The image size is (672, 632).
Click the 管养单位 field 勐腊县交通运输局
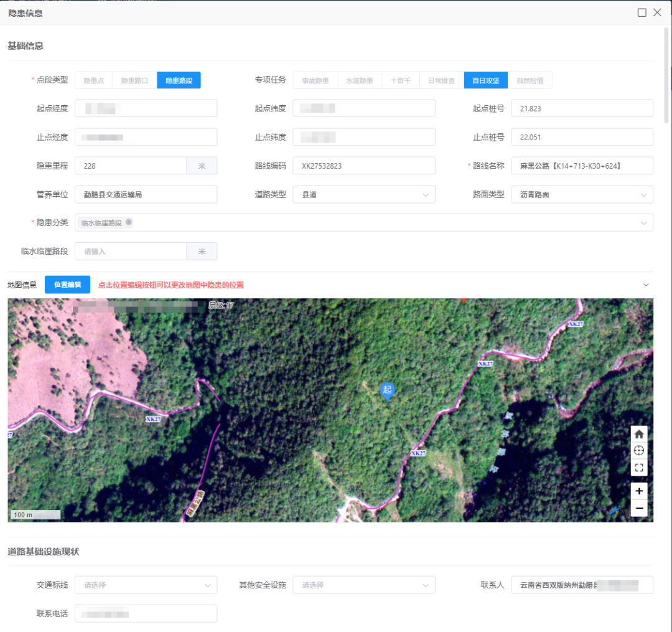(x=146, y=194)
